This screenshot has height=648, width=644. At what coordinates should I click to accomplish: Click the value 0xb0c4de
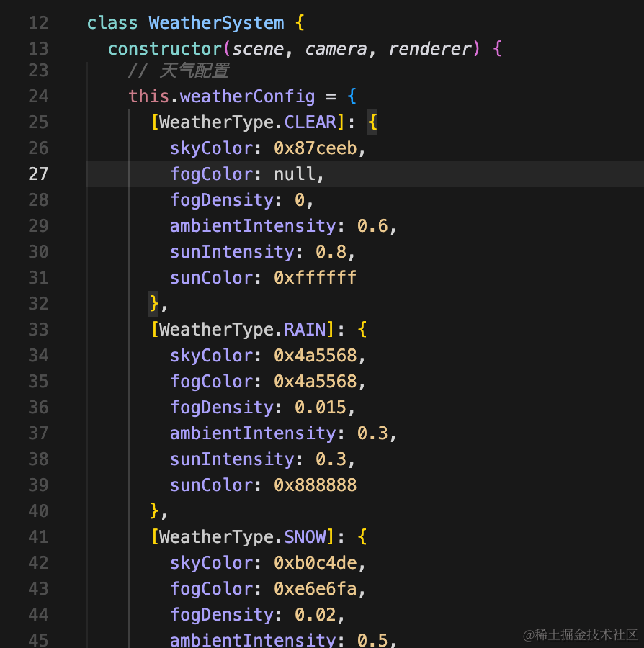click(x=316, y=563)
